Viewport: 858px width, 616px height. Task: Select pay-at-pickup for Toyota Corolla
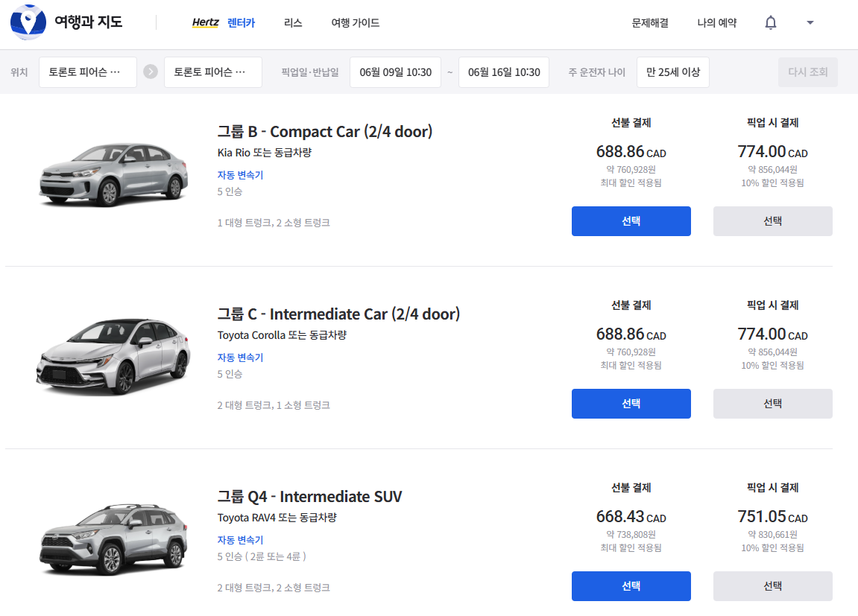773,404
